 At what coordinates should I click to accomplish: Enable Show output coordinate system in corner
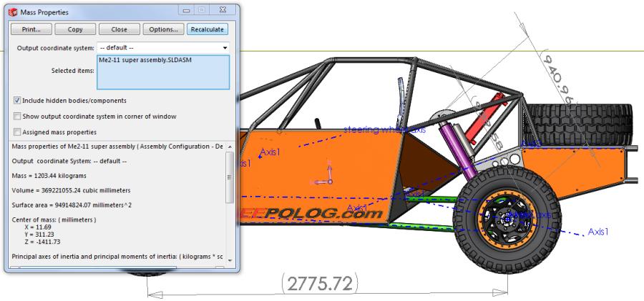click(17, 117)
